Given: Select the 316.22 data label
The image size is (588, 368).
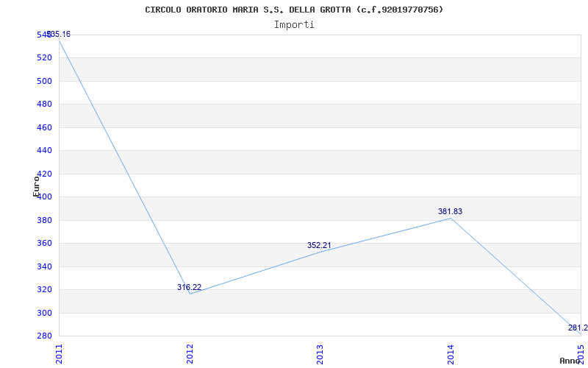Looking at the screenshot, I should pyautogui.click(x=190, y=287).
